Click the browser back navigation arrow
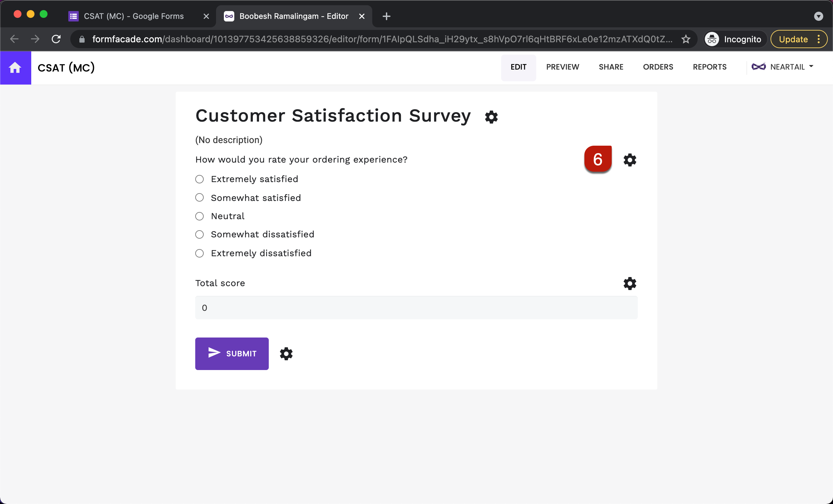 (14, 39)
